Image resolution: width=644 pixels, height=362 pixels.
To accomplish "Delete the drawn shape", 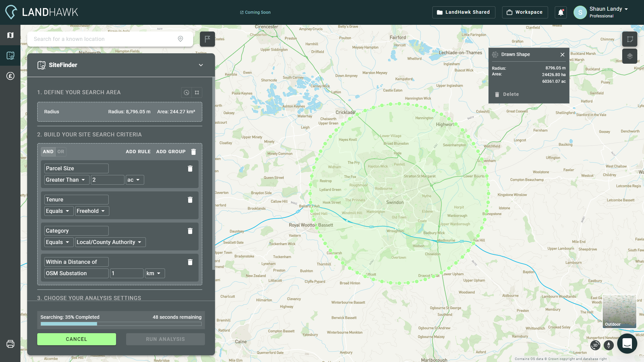I will pos(507,95).
